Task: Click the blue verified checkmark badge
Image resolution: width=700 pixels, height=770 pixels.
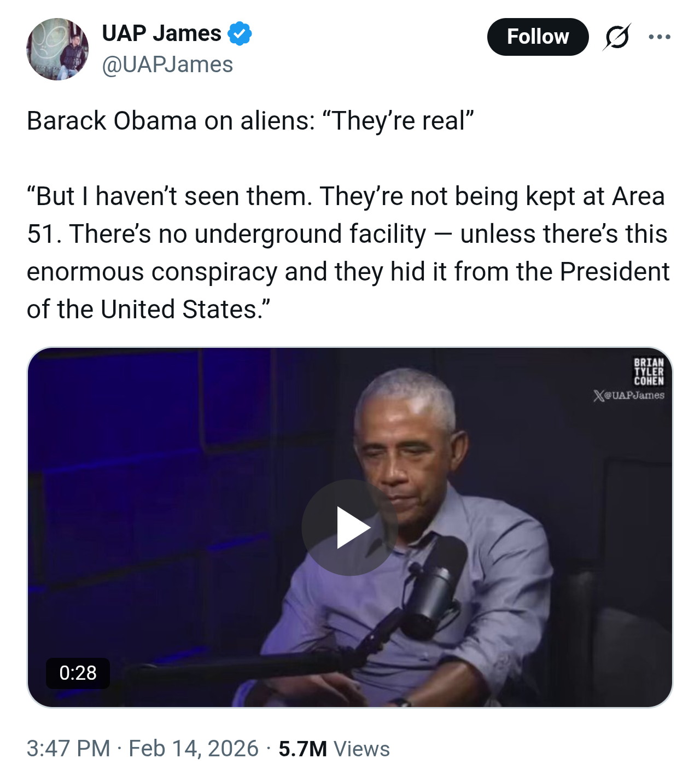Action: coord(240,33)
